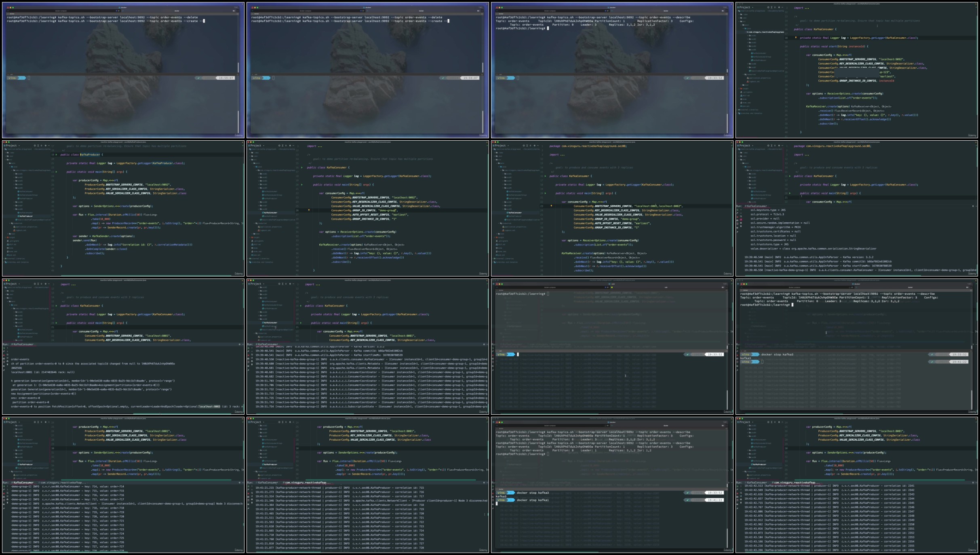Open the frame with localhost:8081,localhost:8082 bootstrap config
The height and width of the screenshot is (555, 980).
pyautogui.click(x=612, y=208)
